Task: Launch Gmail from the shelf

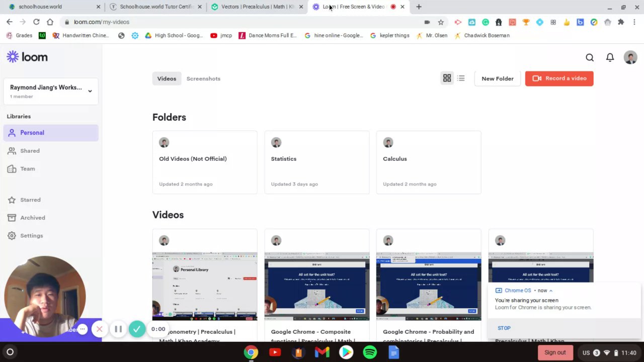Action: 322,352
